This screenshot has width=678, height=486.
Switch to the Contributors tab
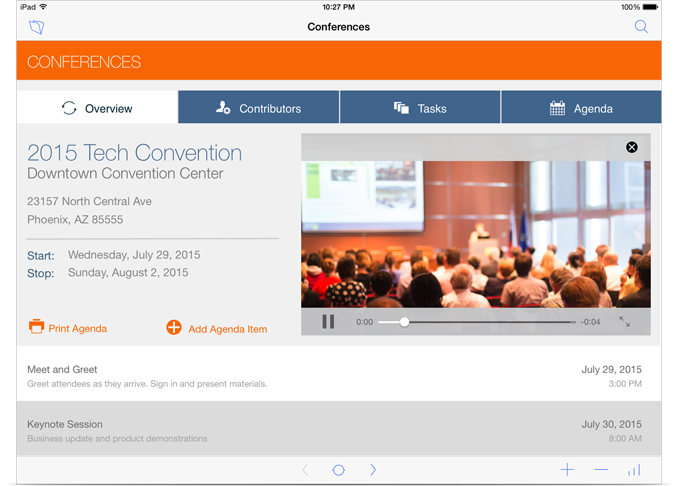coord(259,108)
